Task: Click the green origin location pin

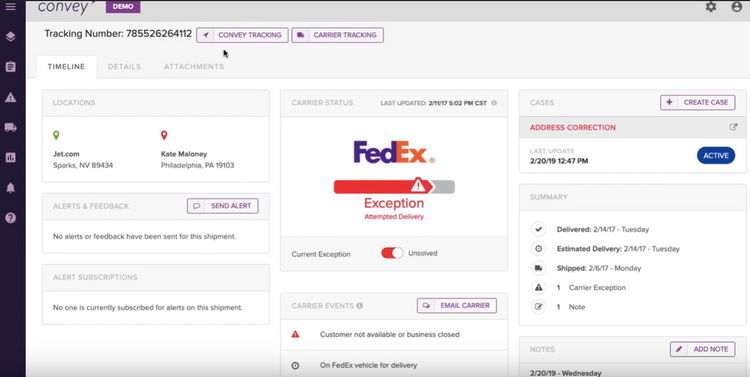Action: pyautogui.click(x=56, y=135)
